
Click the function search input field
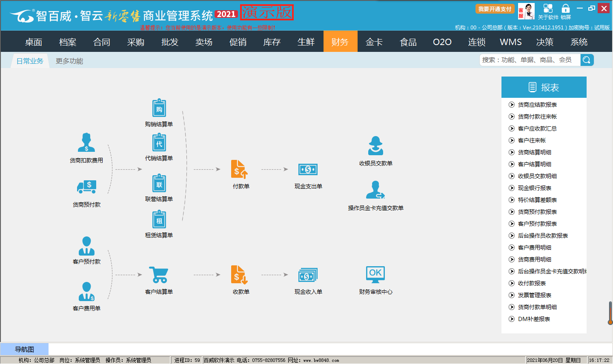coord(530,60)
